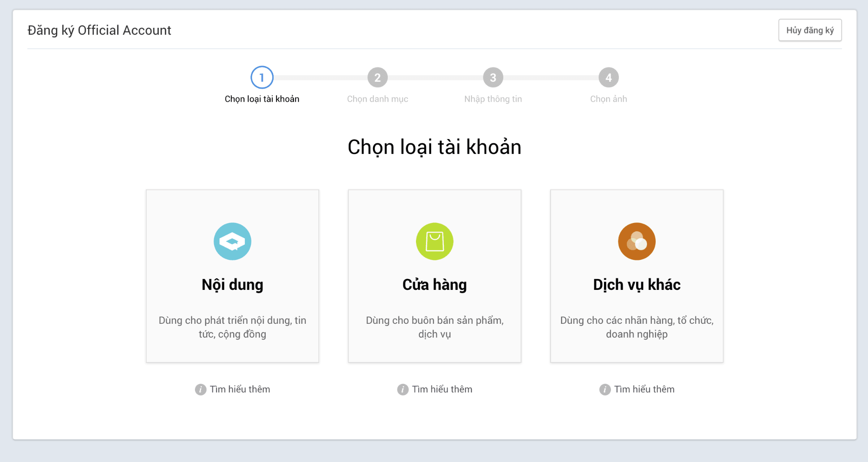
Task: Click the Nhập thông tin step label
Action: point(493,99)
